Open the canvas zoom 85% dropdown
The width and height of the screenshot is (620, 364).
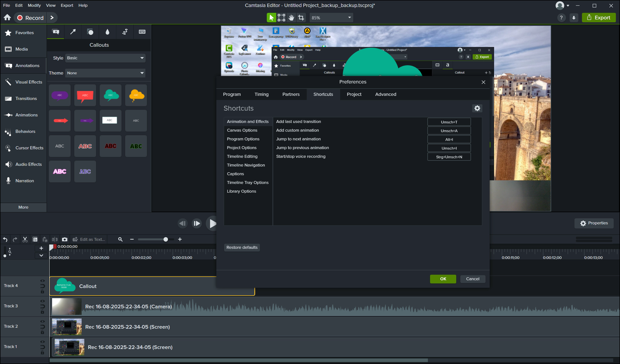331,18
